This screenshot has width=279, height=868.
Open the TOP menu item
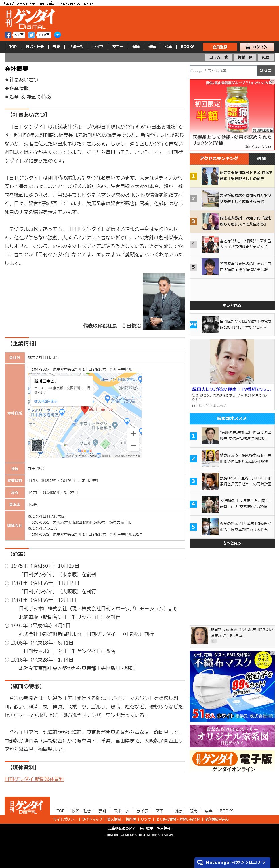click(13, 47)
